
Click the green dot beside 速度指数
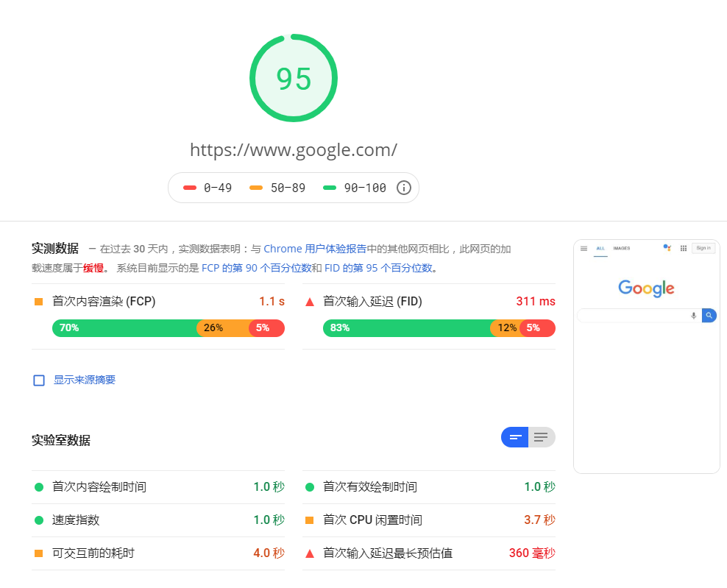coord(39,520)
